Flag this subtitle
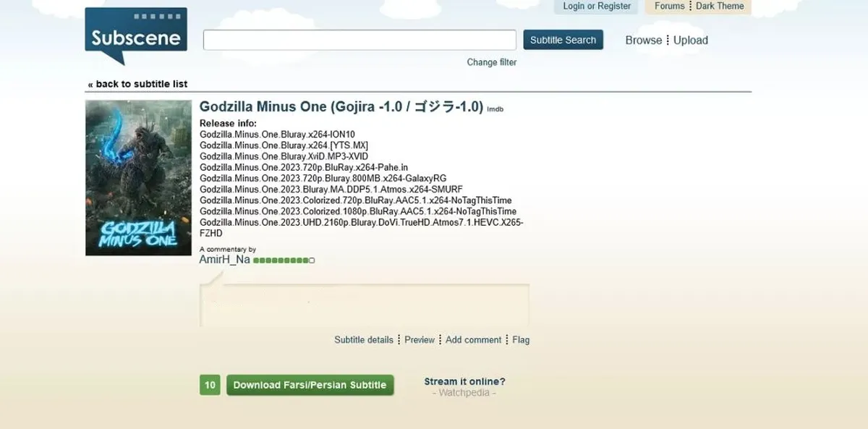Image resolution: width=868 pixels, height=429 pixels. point(521,340)
